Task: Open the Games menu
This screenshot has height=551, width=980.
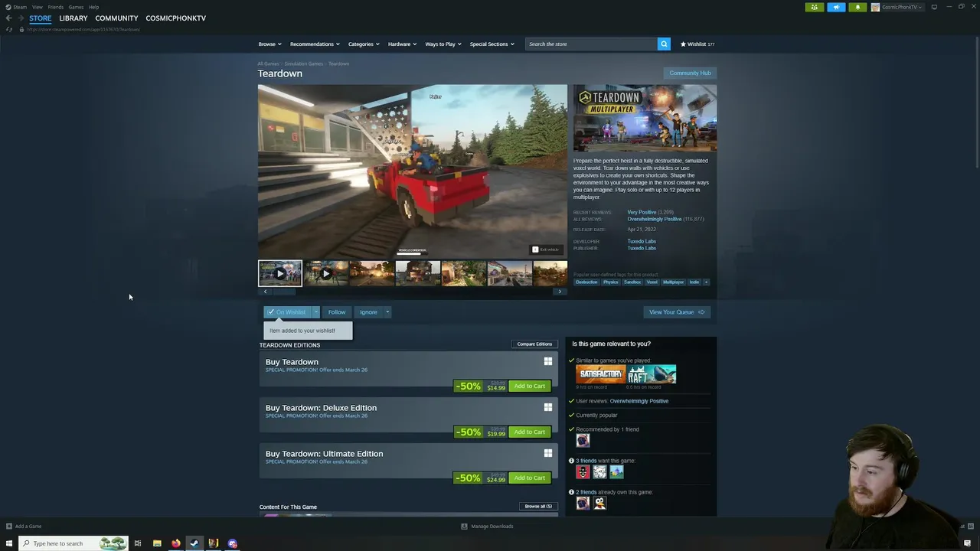Action: coord(76,7)
